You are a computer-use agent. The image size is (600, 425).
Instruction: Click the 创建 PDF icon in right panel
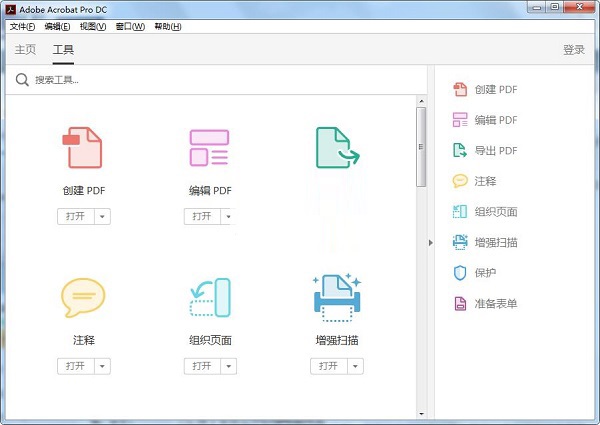460,90
